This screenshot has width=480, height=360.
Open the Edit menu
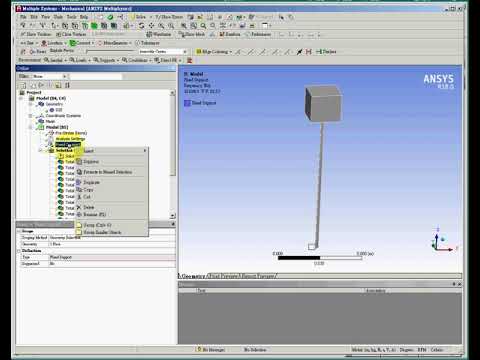tap(34, 17)
